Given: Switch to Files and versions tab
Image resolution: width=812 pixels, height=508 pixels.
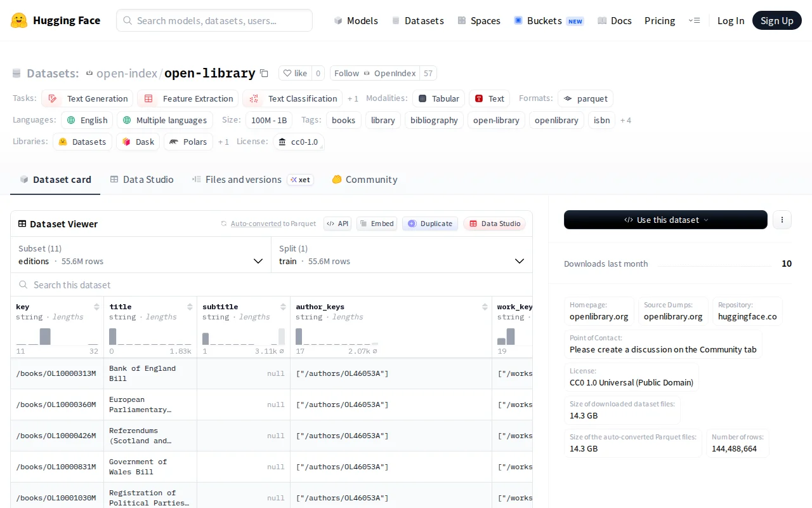Looking at the screenshot, I should point(252,180).
